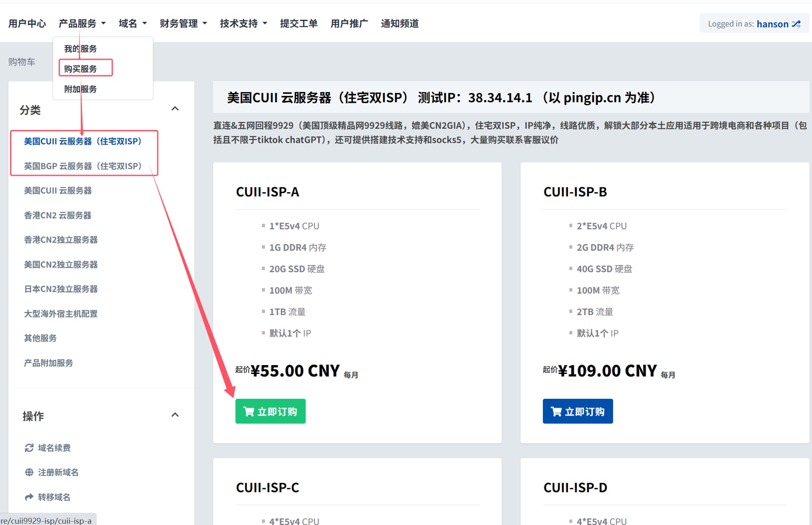The image size is (812, 525).
Task: Select 英国BGP 云服务器 category
Action: tap(83, 166)
